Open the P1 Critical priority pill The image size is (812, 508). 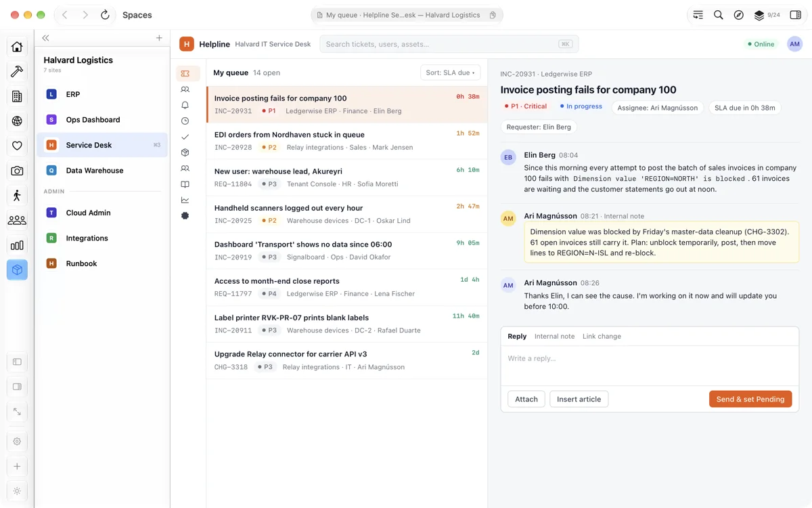pyautogui.click(x=526, y=106)
